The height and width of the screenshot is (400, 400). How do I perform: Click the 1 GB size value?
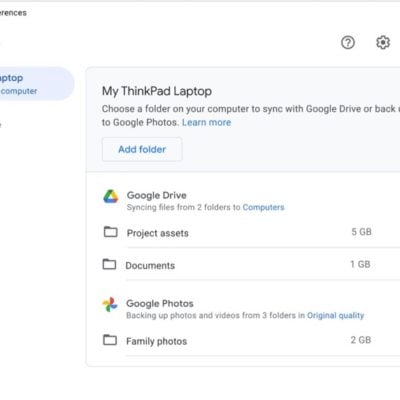coord(360,264)
